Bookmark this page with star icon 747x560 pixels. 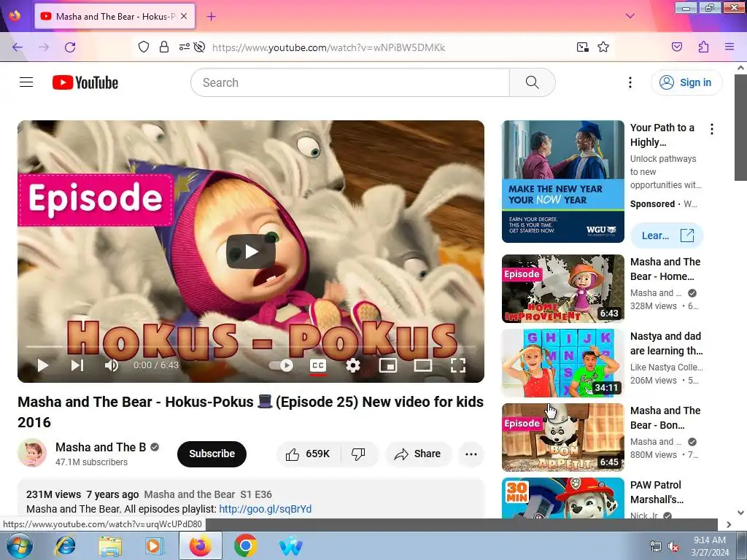(x=603, y=47)
